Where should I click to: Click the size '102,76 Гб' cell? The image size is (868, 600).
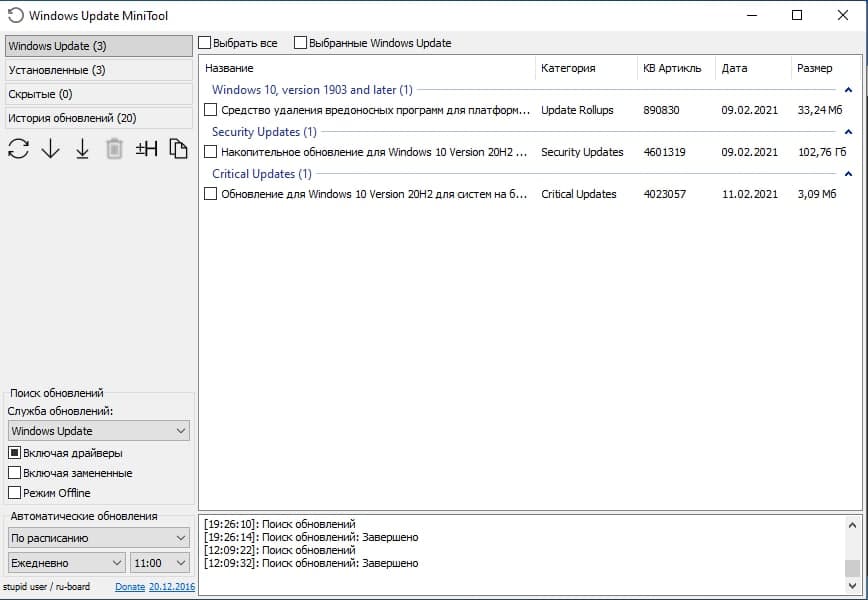click(822, 152)
